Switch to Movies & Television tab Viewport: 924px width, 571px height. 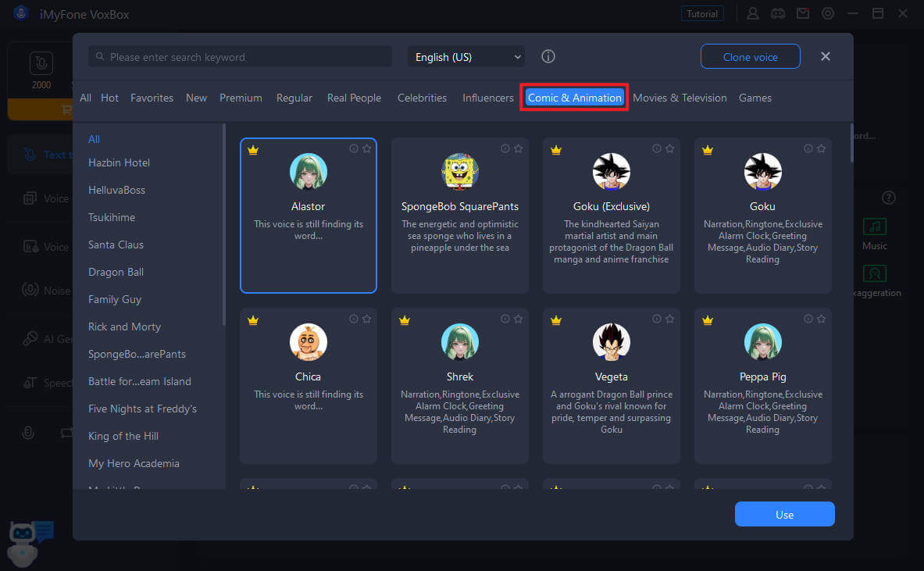(680, 98)
